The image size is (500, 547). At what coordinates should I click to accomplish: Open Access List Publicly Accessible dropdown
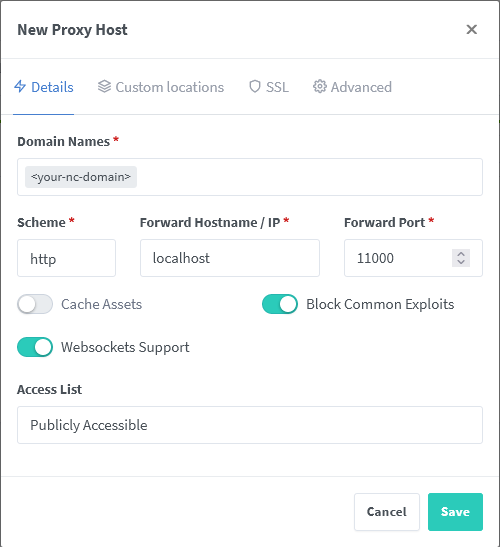click(250, 425)
